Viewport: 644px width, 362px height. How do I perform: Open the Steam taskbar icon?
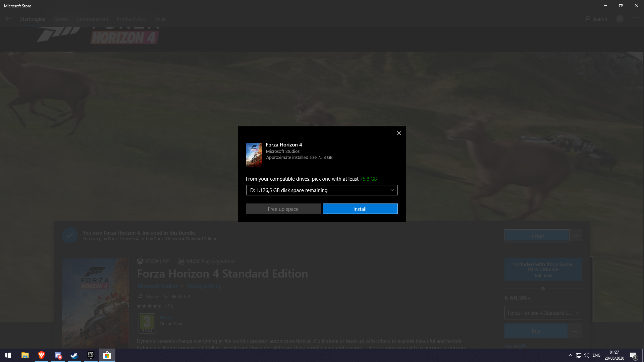74,355
